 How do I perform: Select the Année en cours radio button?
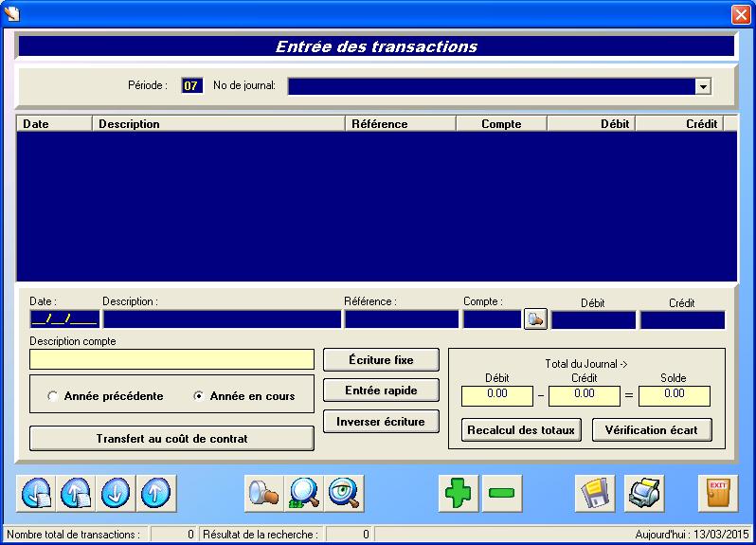(x=199, y=396)
